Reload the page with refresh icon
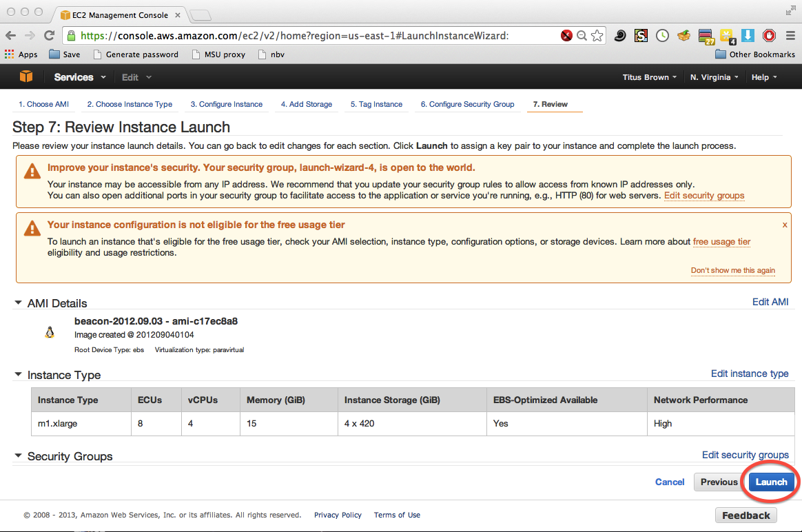This screenshot has height=532, width=802. (49, 35)
